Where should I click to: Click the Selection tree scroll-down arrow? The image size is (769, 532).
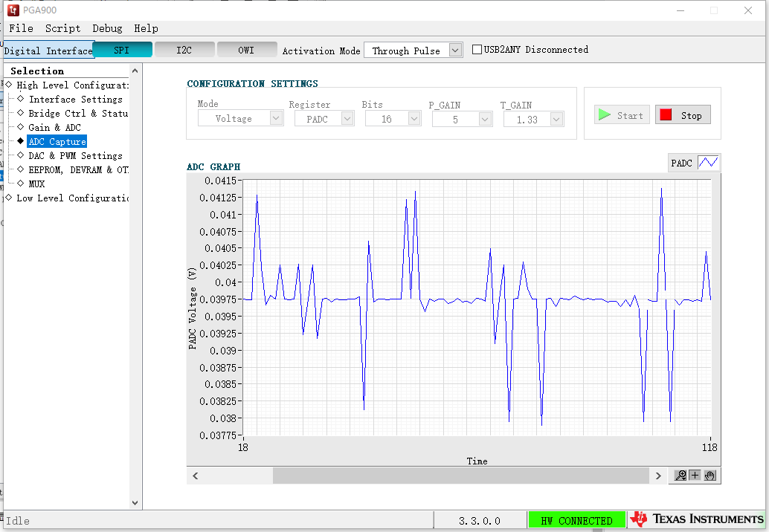click(x=135, y=502)
